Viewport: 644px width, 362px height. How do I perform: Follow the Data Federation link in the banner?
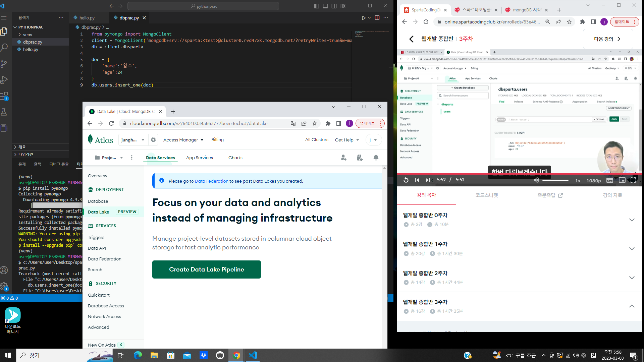click(x=211, y=181)
